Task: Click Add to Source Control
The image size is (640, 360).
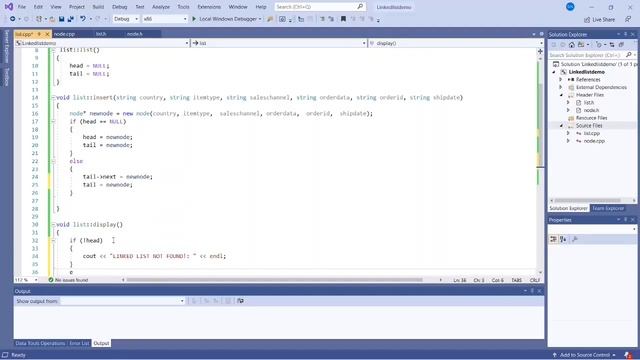Action: (584, 355)
